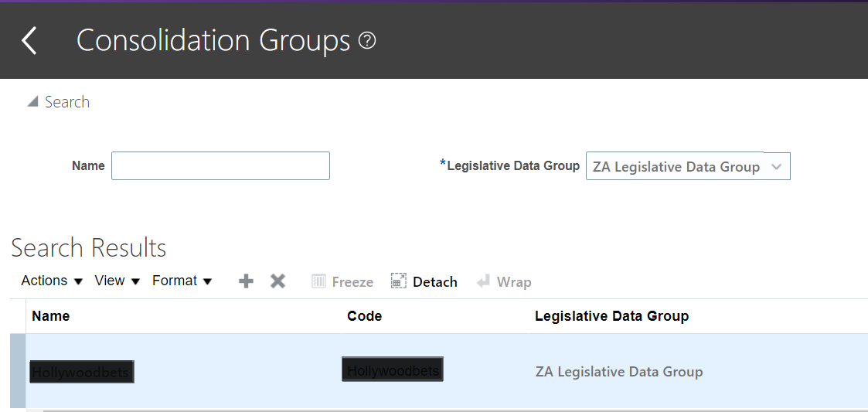
Task: Select the row via its left selector handle
Action: click(x=18, y=371)
